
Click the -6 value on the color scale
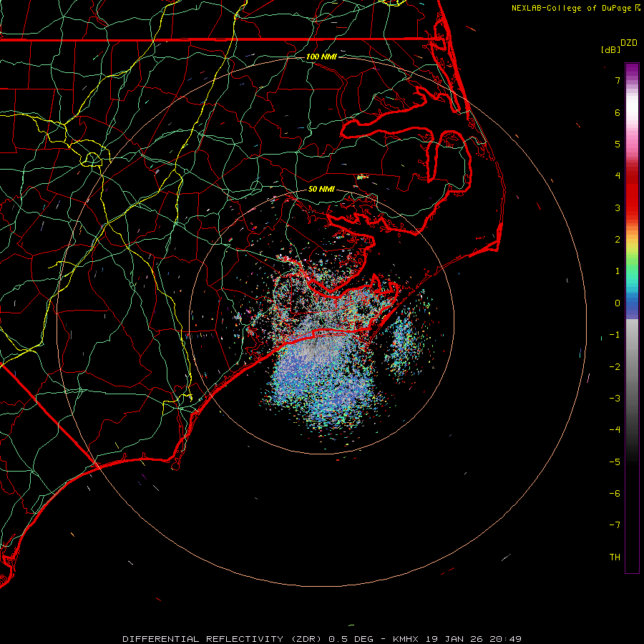click(615, 494)
